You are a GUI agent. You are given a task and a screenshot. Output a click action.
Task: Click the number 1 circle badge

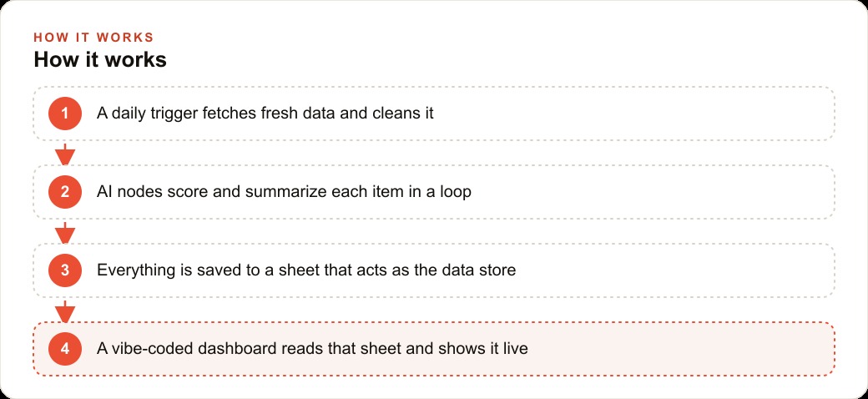pyautogui.click(x=65, y=114)
